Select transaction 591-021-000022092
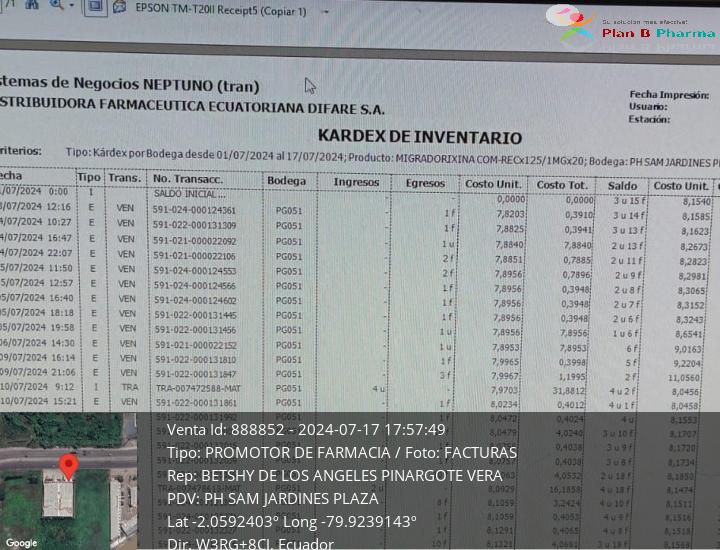Viewport: 720px width, 550px height. click(195, 241)
